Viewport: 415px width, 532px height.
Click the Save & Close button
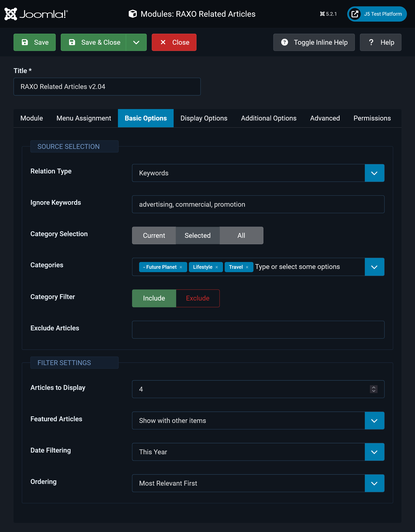[95, 42]
